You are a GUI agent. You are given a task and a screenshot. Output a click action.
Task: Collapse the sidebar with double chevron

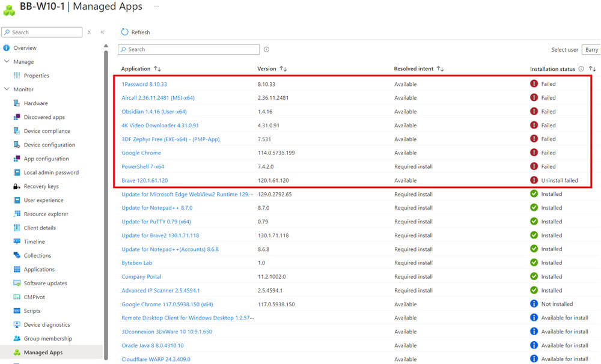point(102,32)
